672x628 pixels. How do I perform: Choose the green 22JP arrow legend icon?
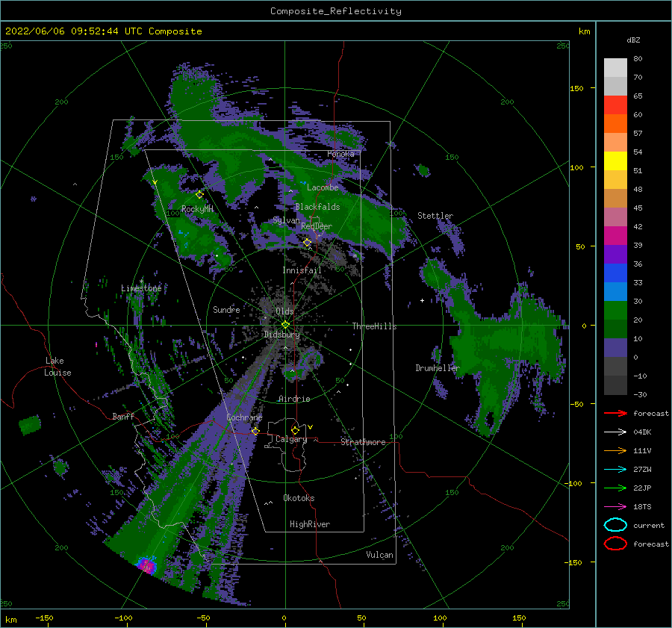click(615, 488)
